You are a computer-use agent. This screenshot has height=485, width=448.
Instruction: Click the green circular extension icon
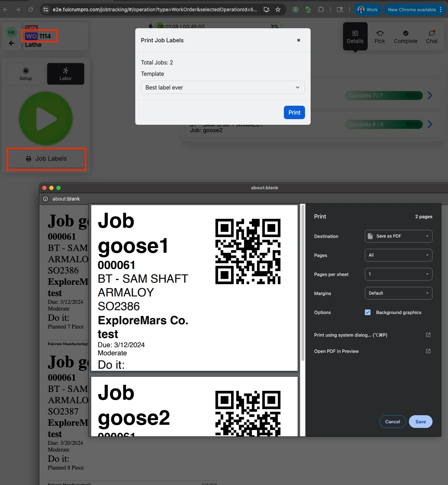coord(295,10)
